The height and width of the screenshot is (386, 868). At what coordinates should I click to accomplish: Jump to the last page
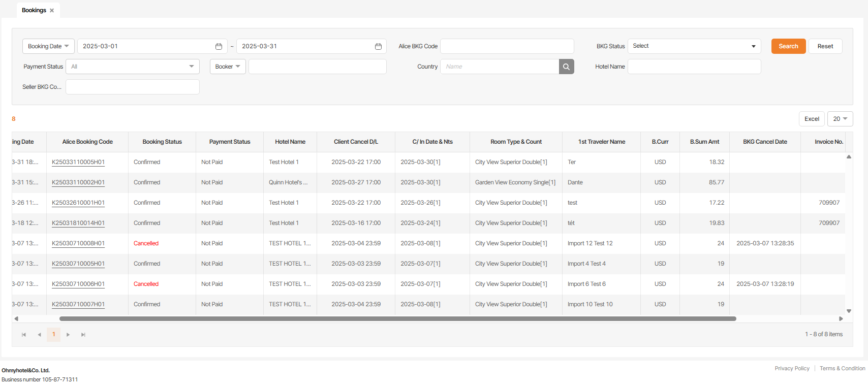coord(83,335)
